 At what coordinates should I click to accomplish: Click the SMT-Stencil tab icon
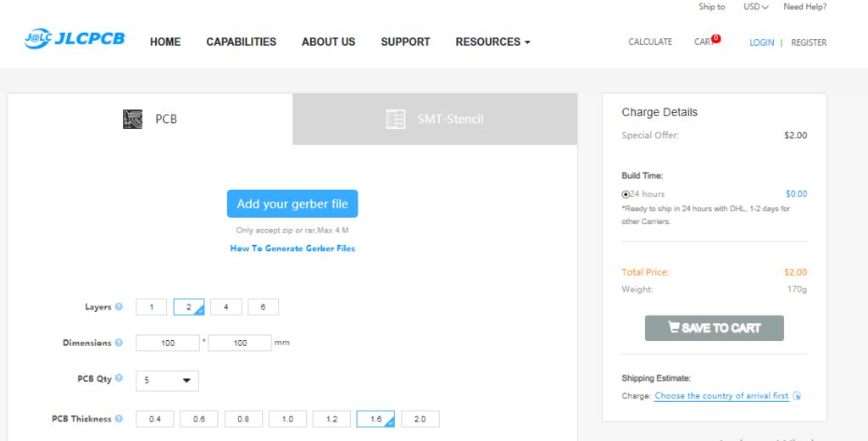(395, 119)
